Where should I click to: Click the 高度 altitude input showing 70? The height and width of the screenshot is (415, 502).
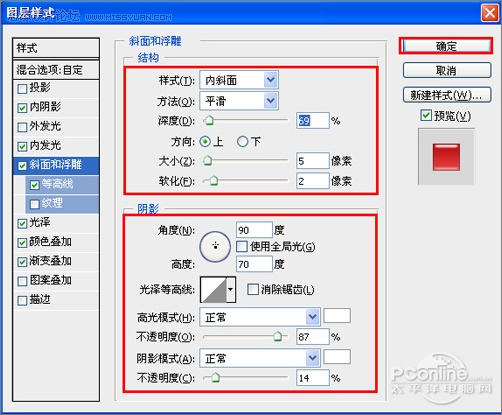pyautogui.click(x=254, y=264)
